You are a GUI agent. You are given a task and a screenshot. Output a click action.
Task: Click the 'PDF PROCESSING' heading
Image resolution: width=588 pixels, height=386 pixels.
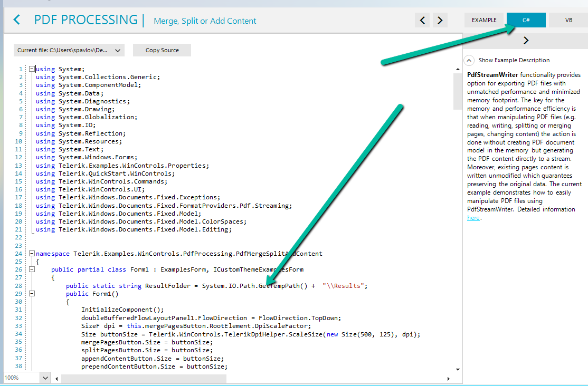point(86,20)
